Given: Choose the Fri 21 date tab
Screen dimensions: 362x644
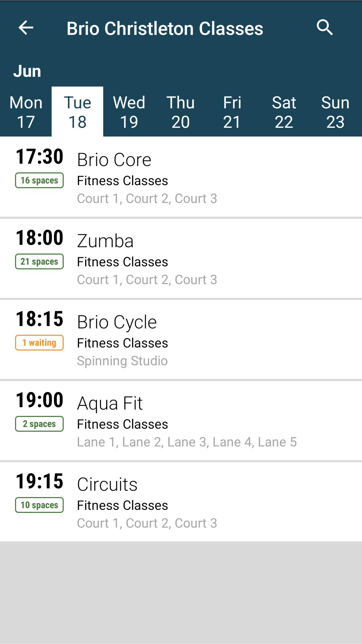Looking at the screenshot, I should pyautogui.click(x=232, y=112).
